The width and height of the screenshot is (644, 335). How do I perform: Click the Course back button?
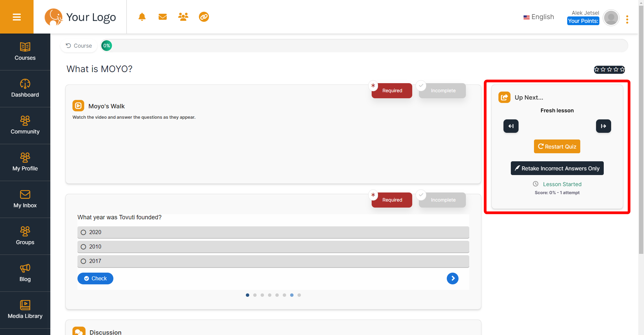point(79,46)
